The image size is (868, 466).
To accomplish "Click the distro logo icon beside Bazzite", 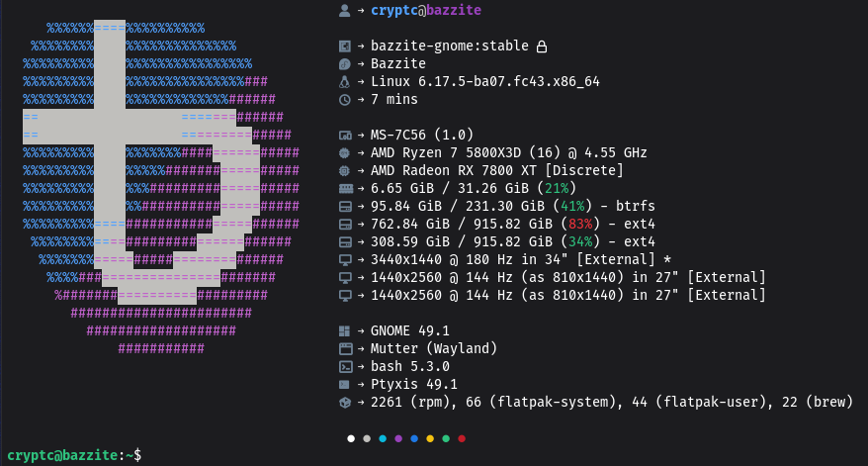I will (344, 63).
